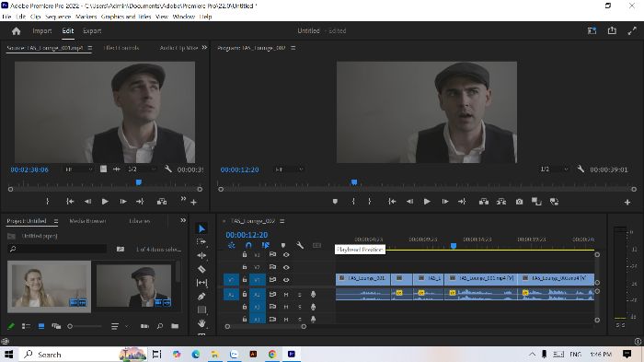Image resolution: width=644 pixels, height=362 pixels.
Task: Mark Out point in Program monitor
Action: click(369, 202)
